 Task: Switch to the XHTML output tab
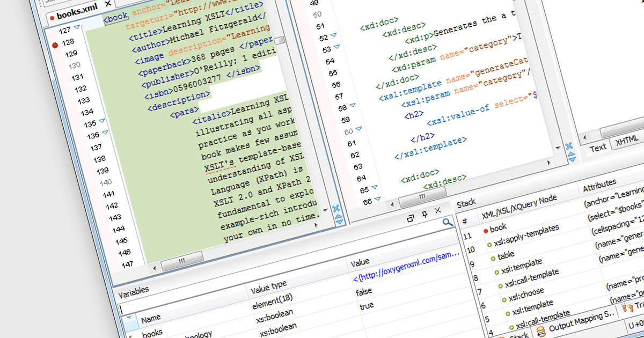coord(626,141)
